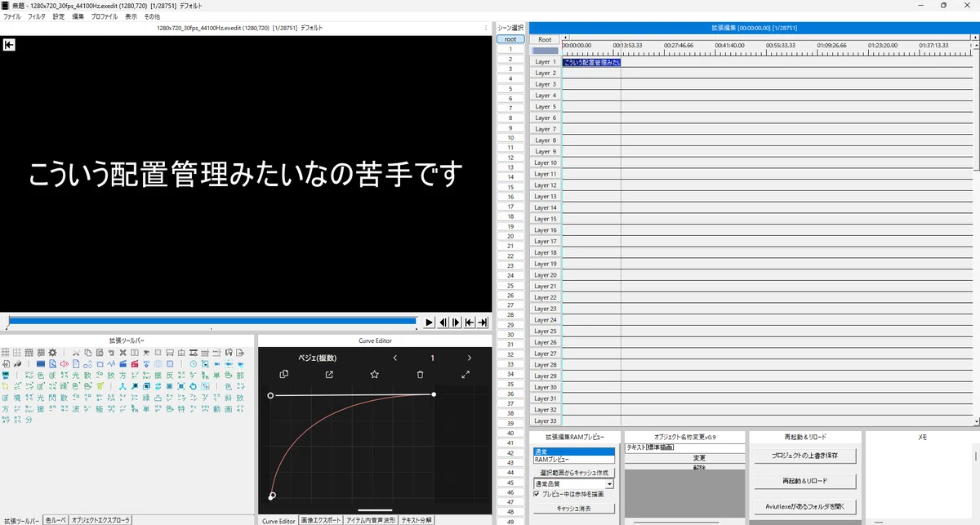Click the star favorite icon in Curve Editor
The width and height of the screenshot is (980, 525).
pyautogui.click(x=375, y=374)
